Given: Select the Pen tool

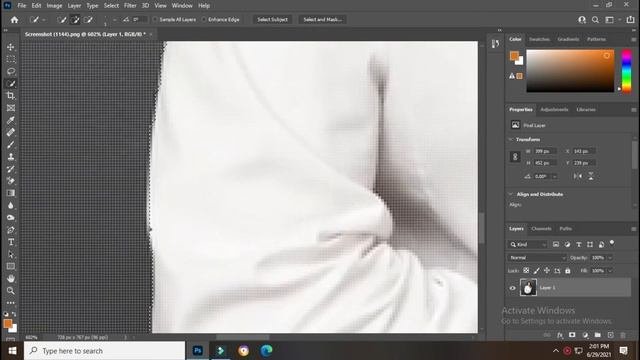Looking at the screenshot, I should tap(11, 230).
